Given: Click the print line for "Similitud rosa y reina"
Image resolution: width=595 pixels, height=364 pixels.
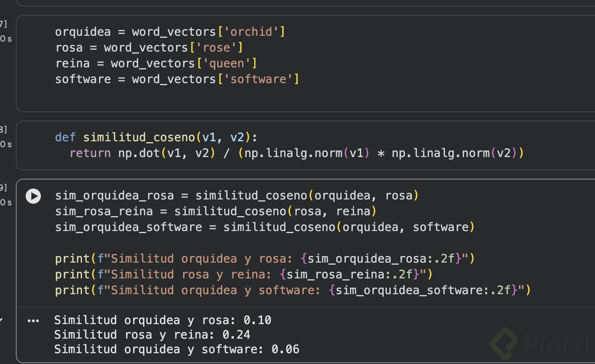Looking at the screenshot, I should click(x=244, y=275).
